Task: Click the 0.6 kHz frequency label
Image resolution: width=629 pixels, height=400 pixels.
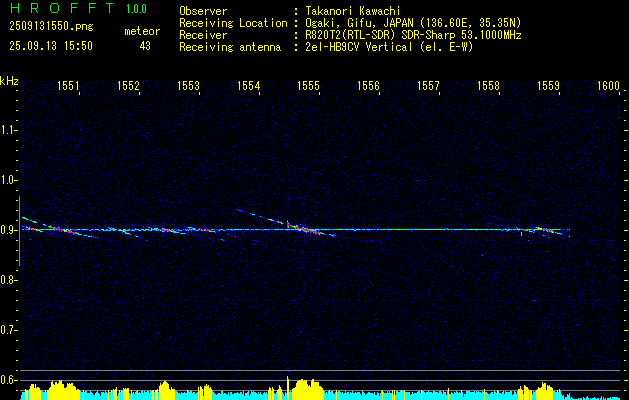Action: click(x=8, y=380)
